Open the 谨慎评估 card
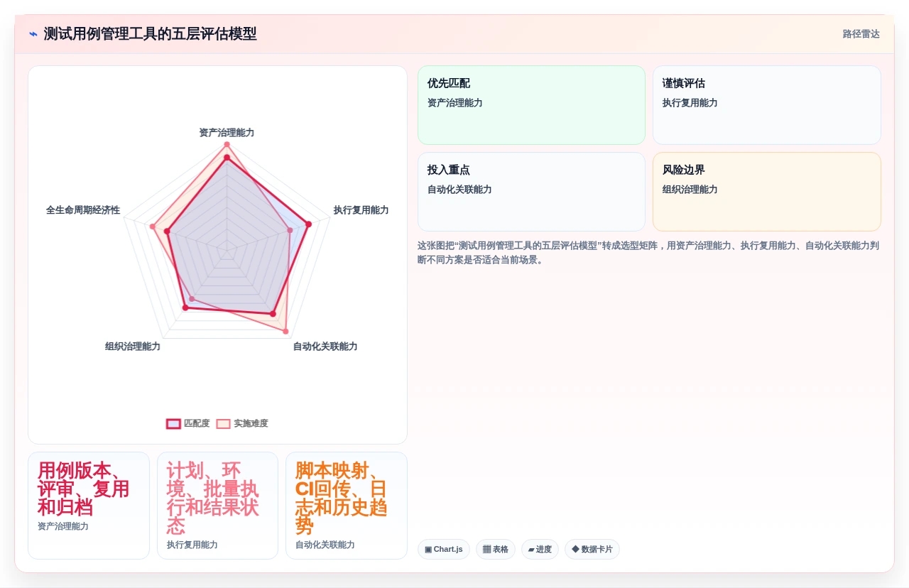The height and width of the screenshot is (588, 909). pos(767,105)
